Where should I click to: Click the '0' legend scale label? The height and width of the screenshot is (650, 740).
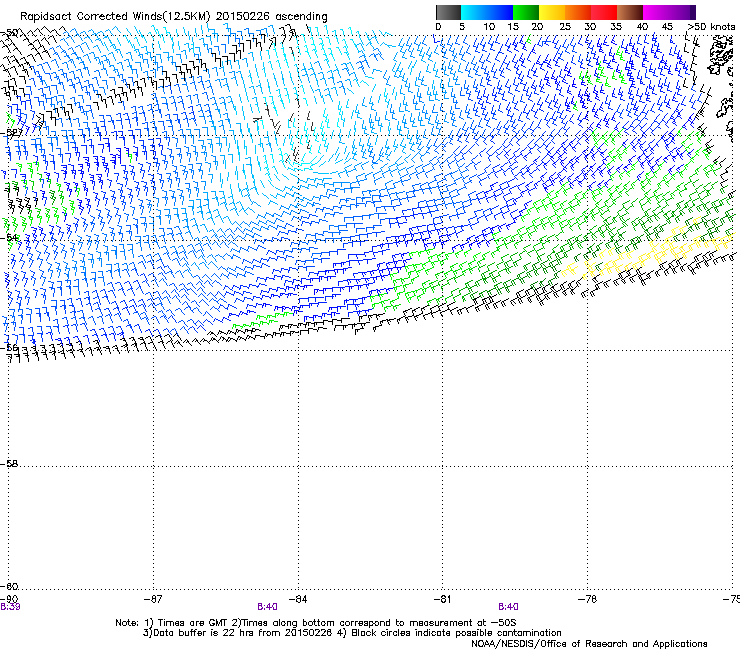tap(438, 27)
